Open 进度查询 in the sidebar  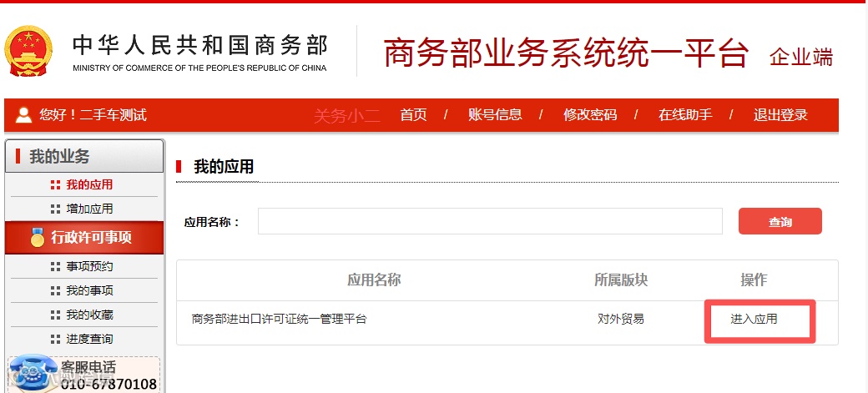[x=89, y=340]
